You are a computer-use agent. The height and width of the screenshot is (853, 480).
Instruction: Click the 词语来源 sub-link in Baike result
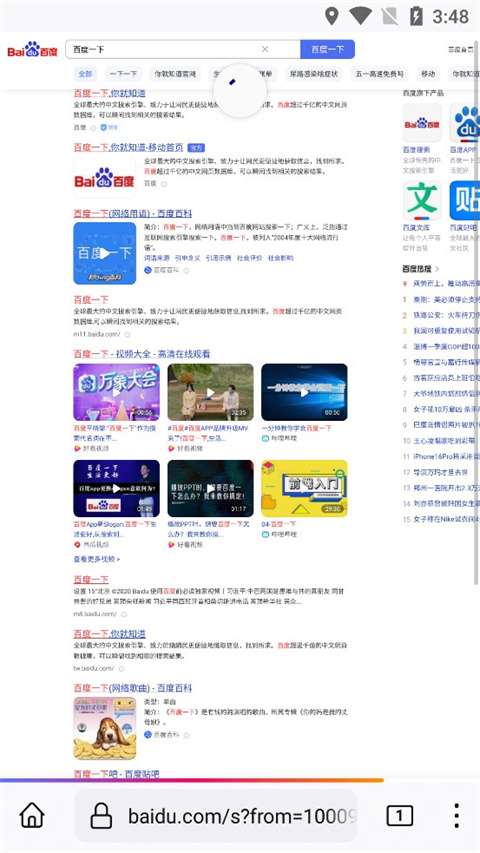(x=157, y=258)
